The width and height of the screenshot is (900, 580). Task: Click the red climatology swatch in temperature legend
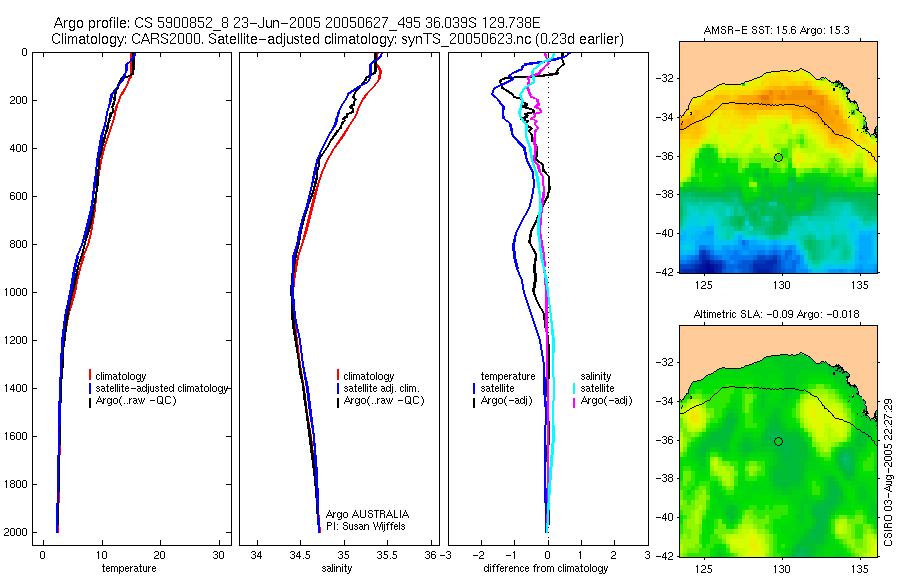(90, 376)
